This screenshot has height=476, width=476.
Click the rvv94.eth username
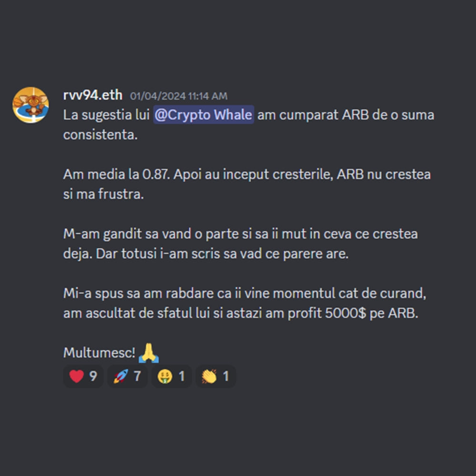pos(93,95)
